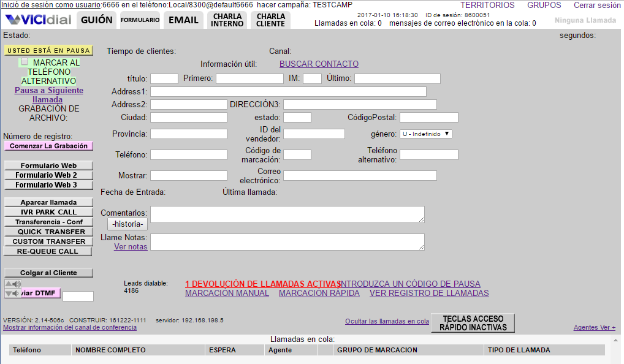This screenshot has height=364, width=624.
Task: Click the USTED ESTÁ EN PAUSA button
Action: click(x=48, y=50)
